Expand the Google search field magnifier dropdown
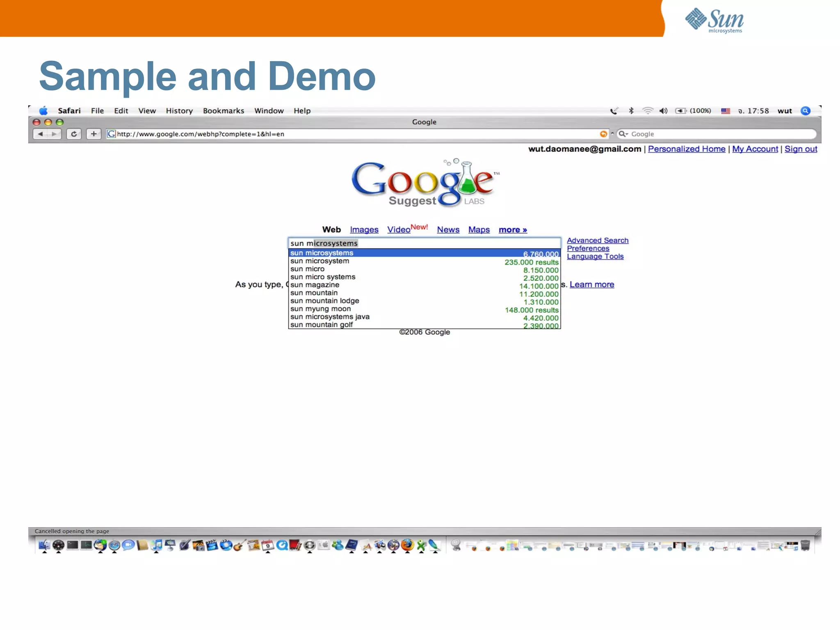The width and height of the screenshot is (840, 630). [623, 134]
